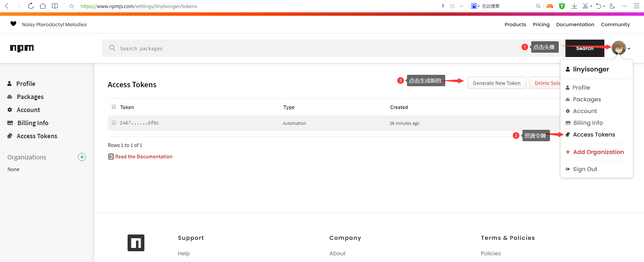Open the green shield security icon
The width and height of the screenshot is (644, 262).
562,6
